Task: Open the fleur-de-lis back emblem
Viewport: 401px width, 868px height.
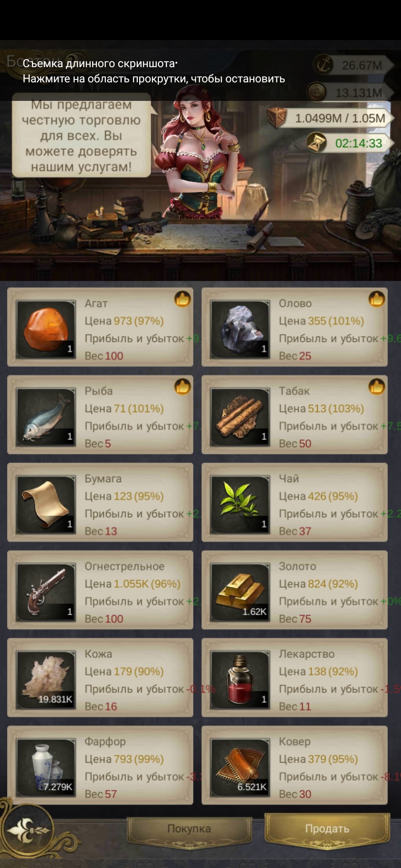Action: click(28, 829)
